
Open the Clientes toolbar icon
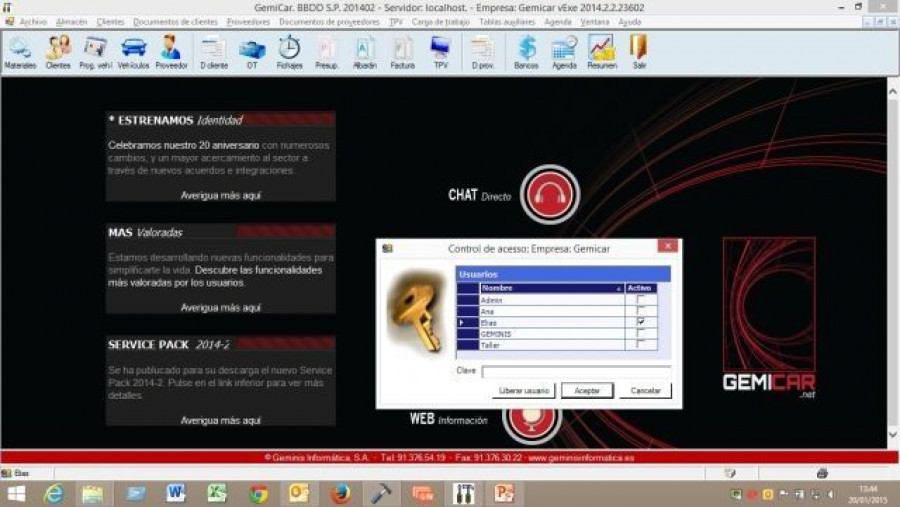pyautogui.click(x=58, y=52)
